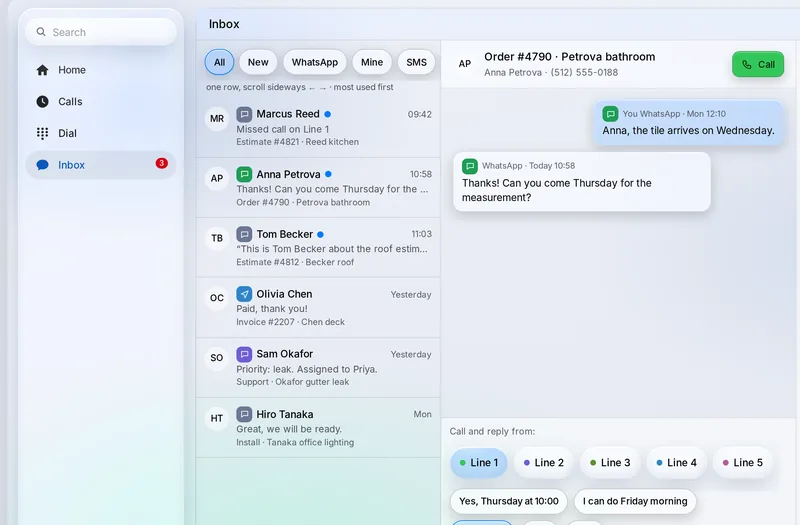Click the HT avatar for Hiro Tanaka
Image resolution: width=800 pixels, height=525 pixels.
(x=217, y=418)
